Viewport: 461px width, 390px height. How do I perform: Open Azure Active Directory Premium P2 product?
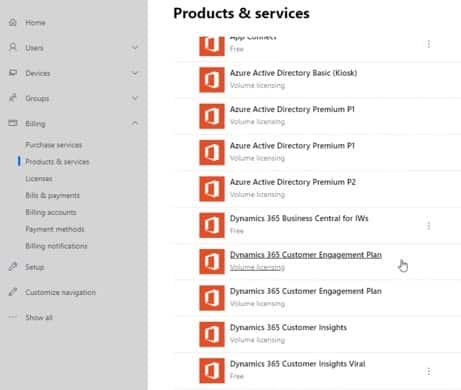(293, 182)
